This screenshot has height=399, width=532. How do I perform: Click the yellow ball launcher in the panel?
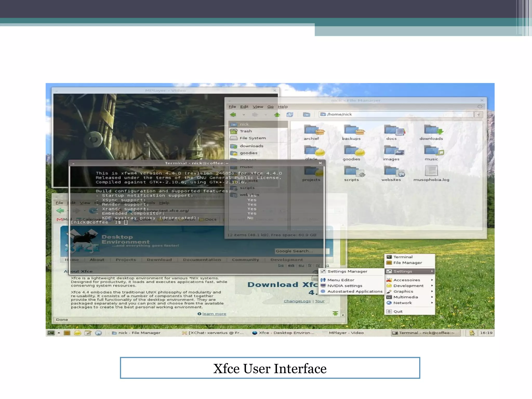(x=77, y=333)
